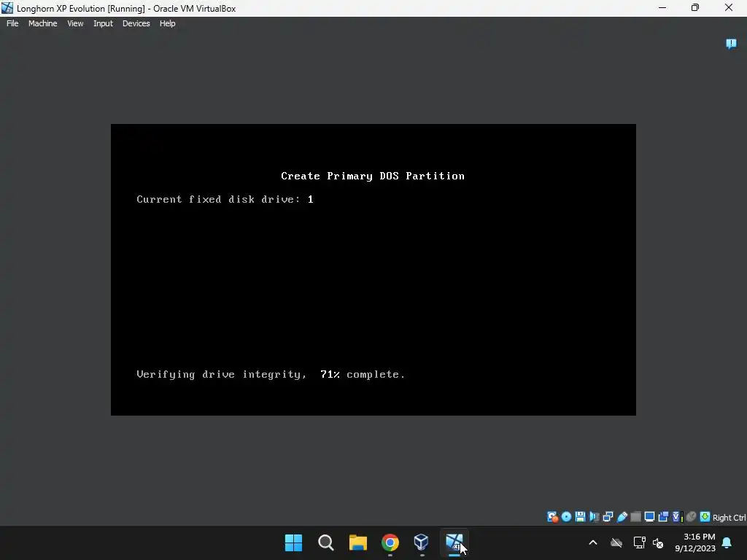Show hidden system tray icons
Screen dimensions: 747x560
[593, 542]
